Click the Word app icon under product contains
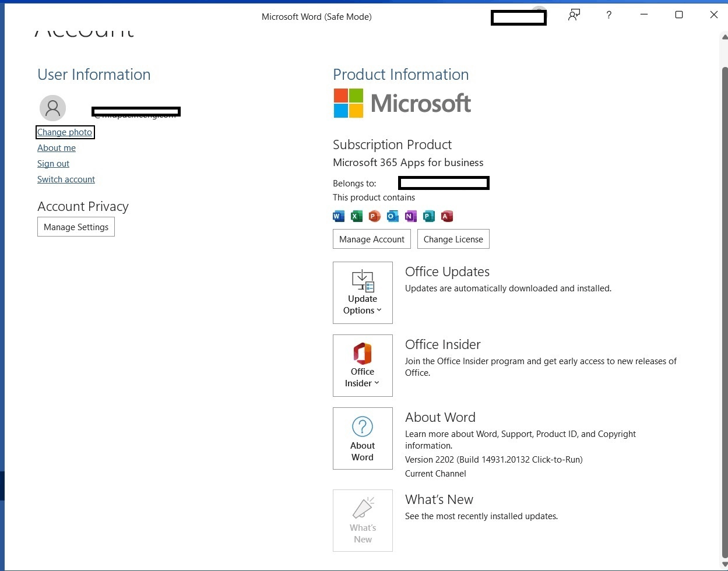The width and height of the screenshot is (728, 571). click(x=339, y=217)
